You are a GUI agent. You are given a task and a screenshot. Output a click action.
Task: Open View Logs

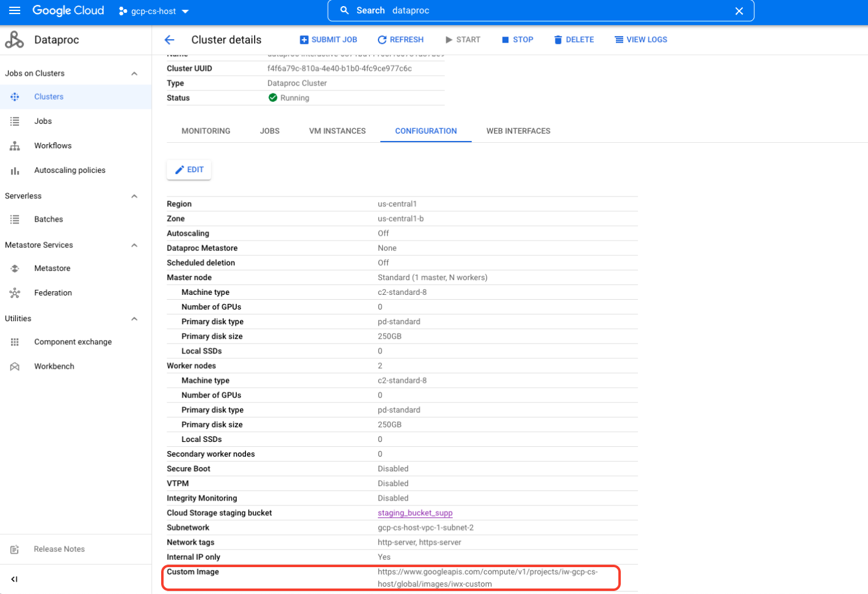641,40
